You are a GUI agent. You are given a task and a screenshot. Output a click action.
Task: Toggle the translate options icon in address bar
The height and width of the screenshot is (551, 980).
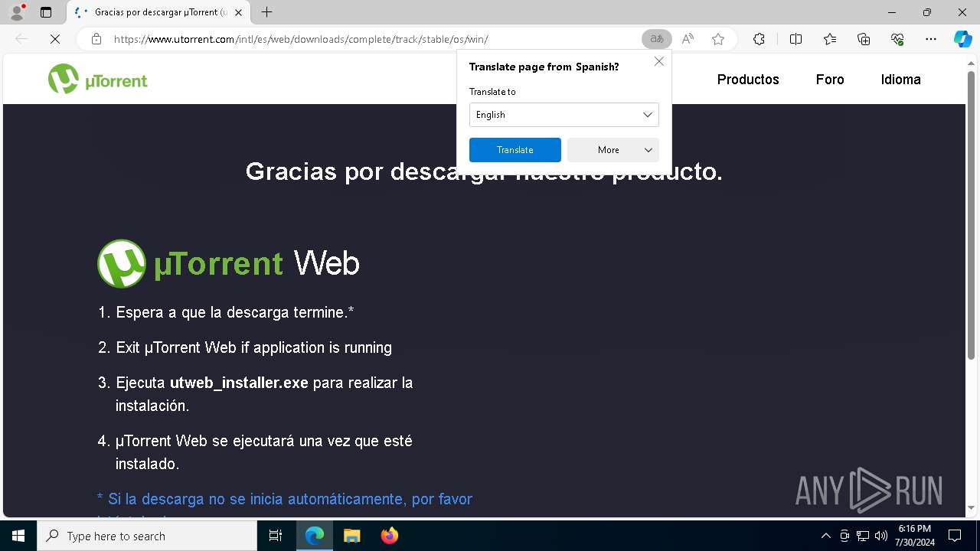pyautogui.click(x=656, y=39)
